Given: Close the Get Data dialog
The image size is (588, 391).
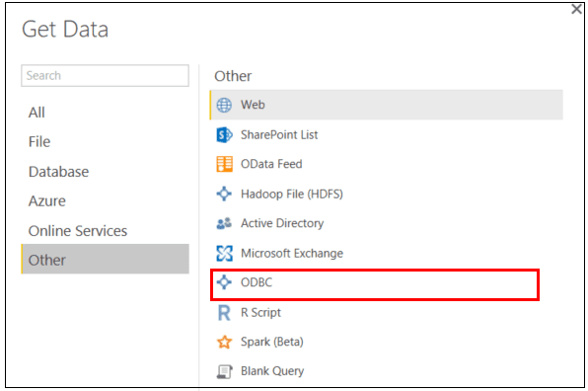Looking at the screenshot, I should pyautogui.click(x=576, y=9).
